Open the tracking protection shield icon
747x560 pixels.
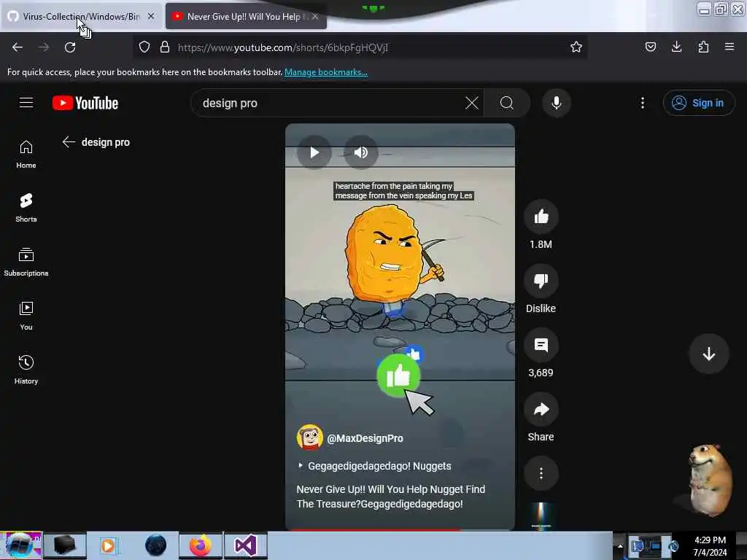tap(144, 47)
